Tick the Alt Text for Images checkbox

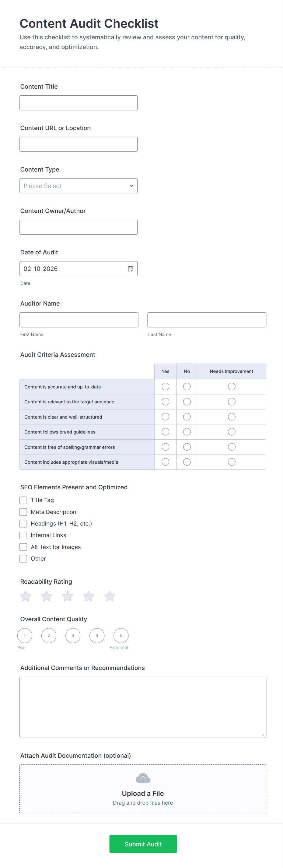click(23, 547)
